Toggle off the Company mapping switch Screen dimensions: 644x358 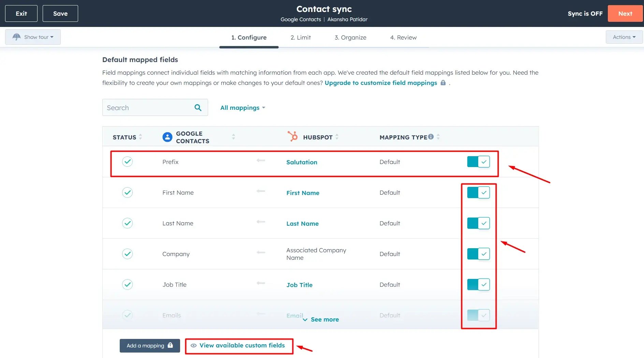[x=479, y=254]
